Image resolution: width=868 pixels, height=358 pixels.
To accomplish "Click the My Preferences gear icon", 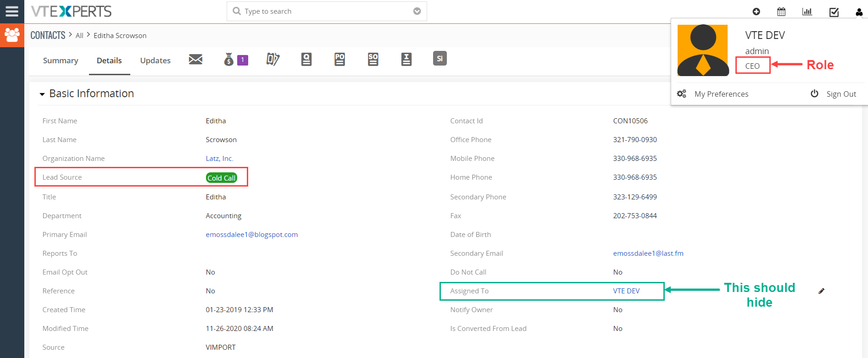I will (682, 94).
